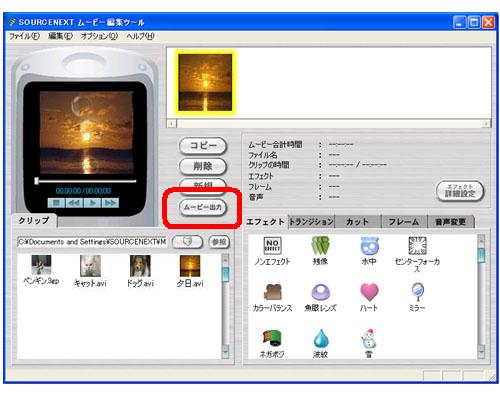The image size is (500, 397).
Task: Choose the ミラー mirror effect
Action: [x=417, y=292]
